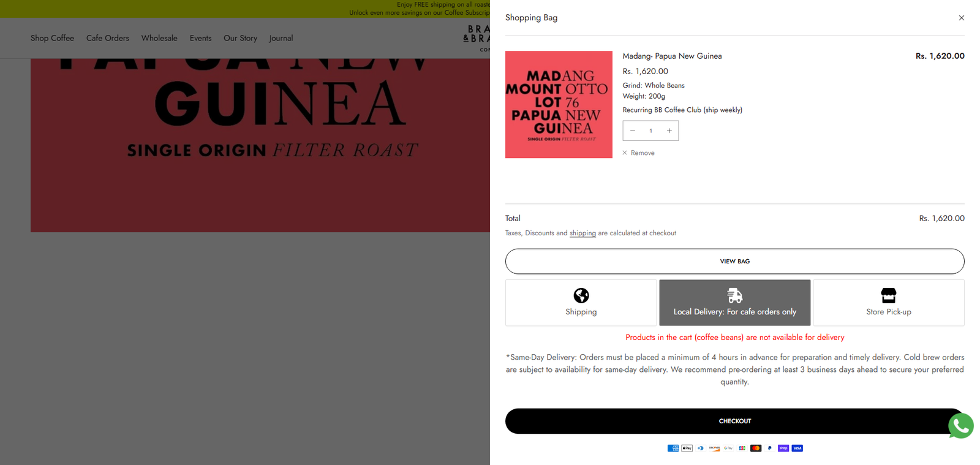Open the Our Story page

coord(240,38)
